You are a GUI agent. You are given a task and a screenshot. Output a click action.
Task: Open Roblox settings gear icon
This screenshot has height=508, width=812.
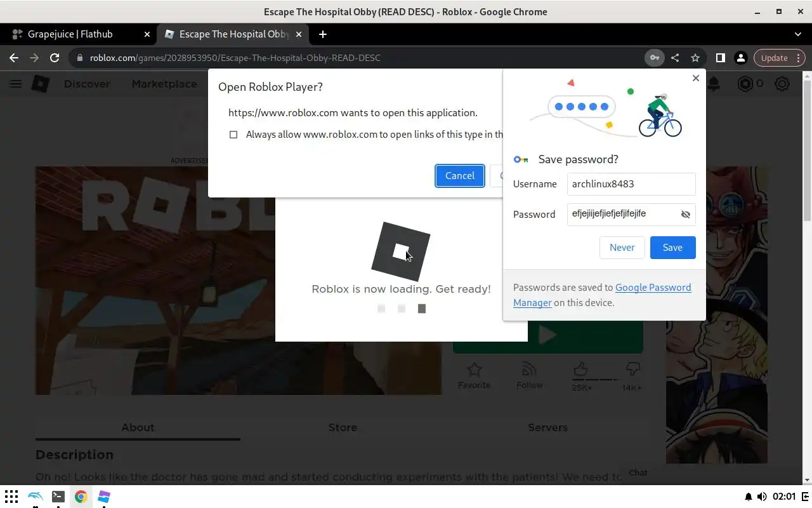click(x=782, y=84)
